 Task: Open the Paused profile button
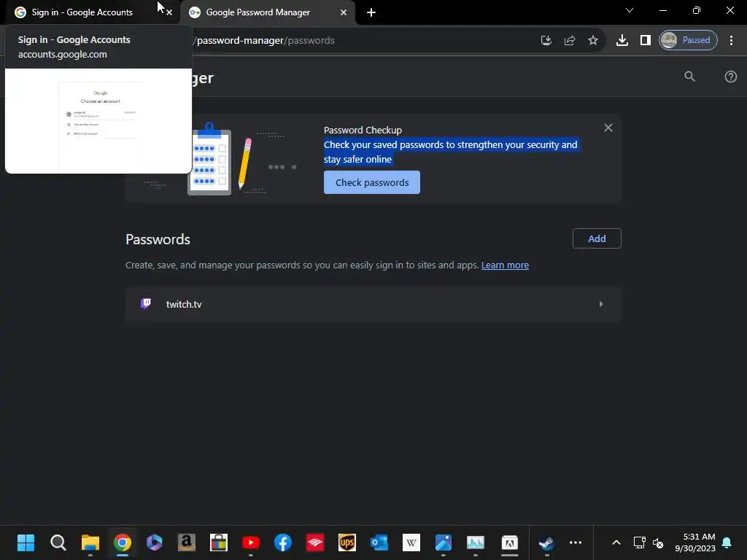coord(688,41)
